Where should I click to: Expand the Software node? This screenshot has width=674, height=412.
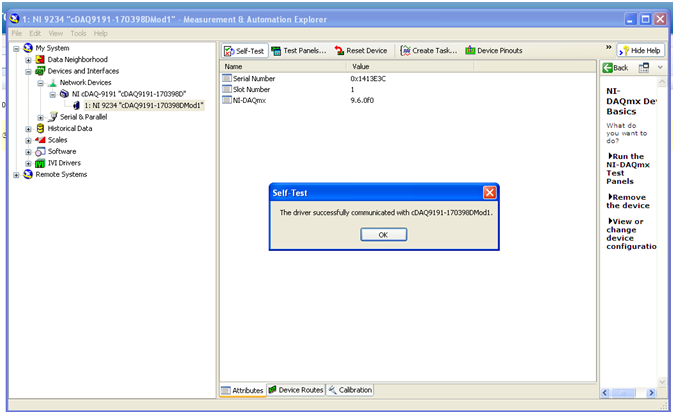pyautogui.click(x=28, y=152)
